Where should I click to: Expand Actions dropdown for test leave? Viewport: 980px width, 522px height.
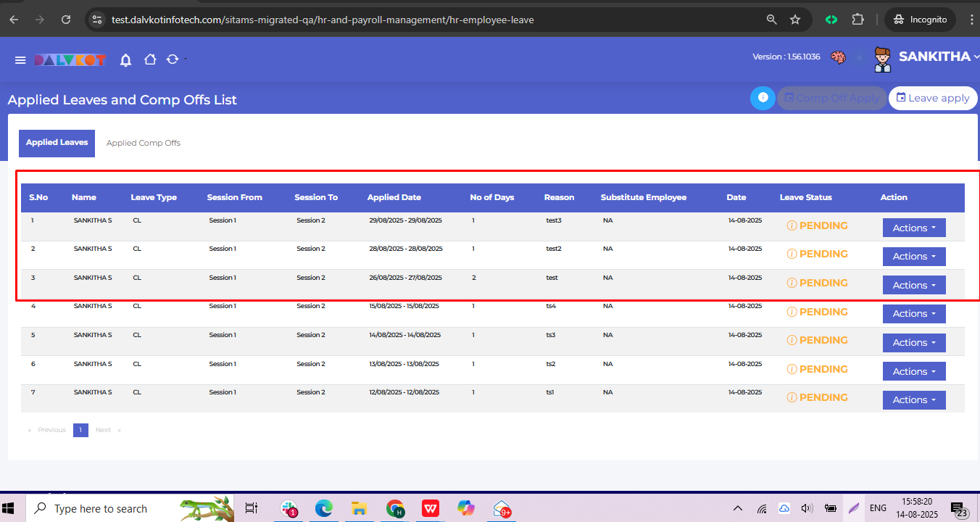tap(913, 285)
